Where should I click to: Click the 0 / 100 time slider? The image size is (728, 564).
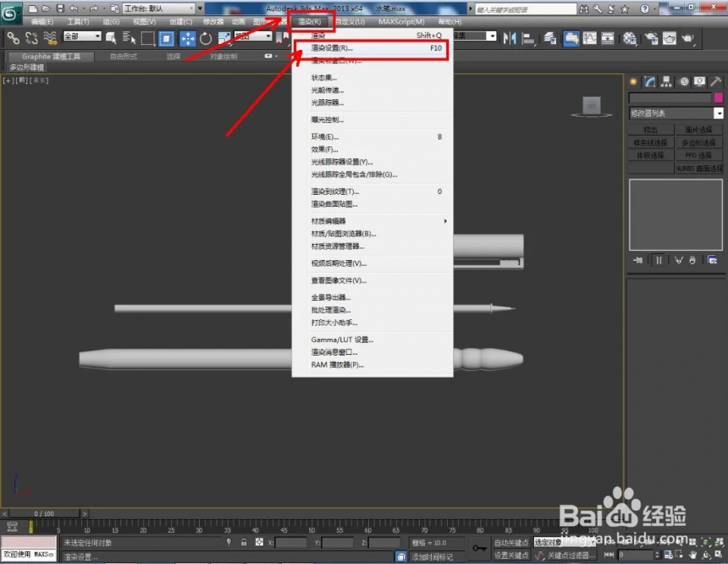click(x=44, y=513)
